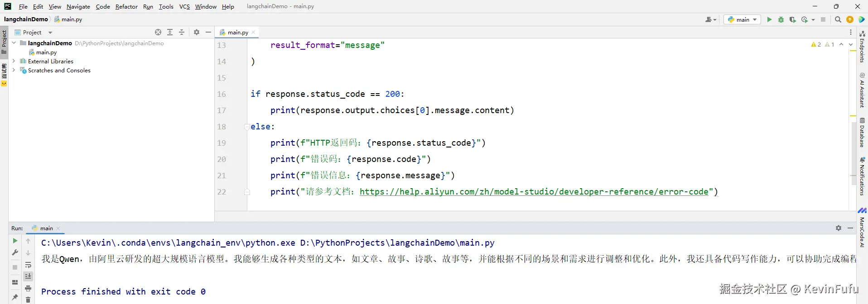
Task: Close the main.py editor tab
Action: [x=253, y=32]
